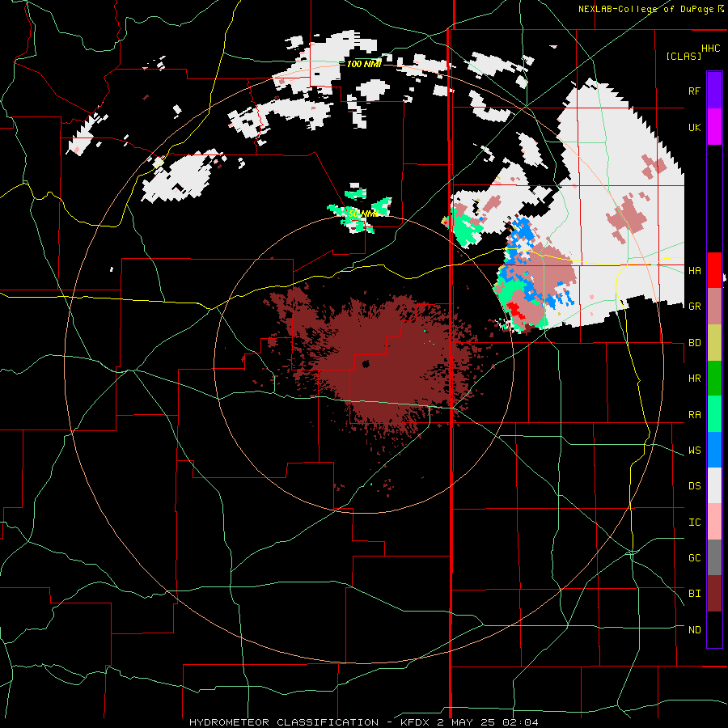Select the HR legend label

[694, 379]
